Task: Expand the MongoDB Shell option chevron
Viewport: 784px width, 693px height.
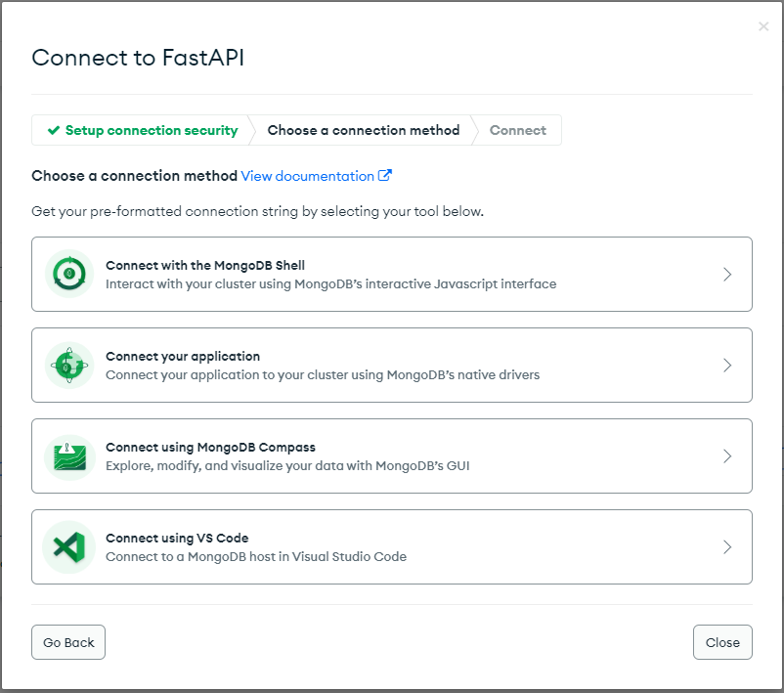Action: (727, 274)
